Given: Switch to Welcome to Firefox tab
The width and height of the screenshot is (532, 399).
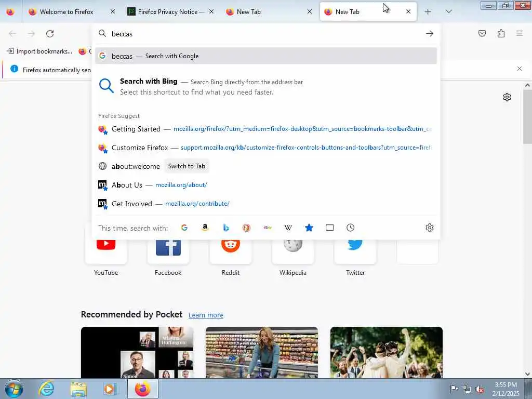Looking at the screenshot, I should point(66,11).
